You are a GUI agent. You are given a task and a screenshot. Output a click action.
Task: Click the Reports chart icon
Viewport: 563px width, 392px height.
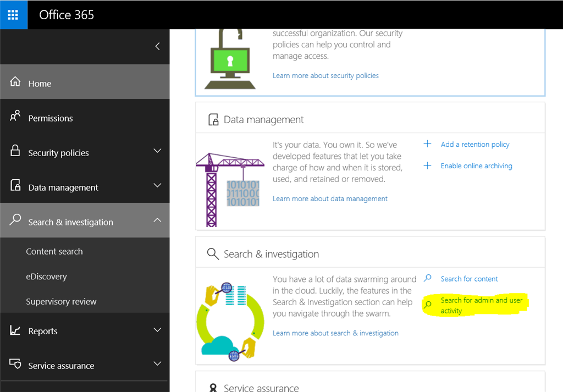pos(15,330)
